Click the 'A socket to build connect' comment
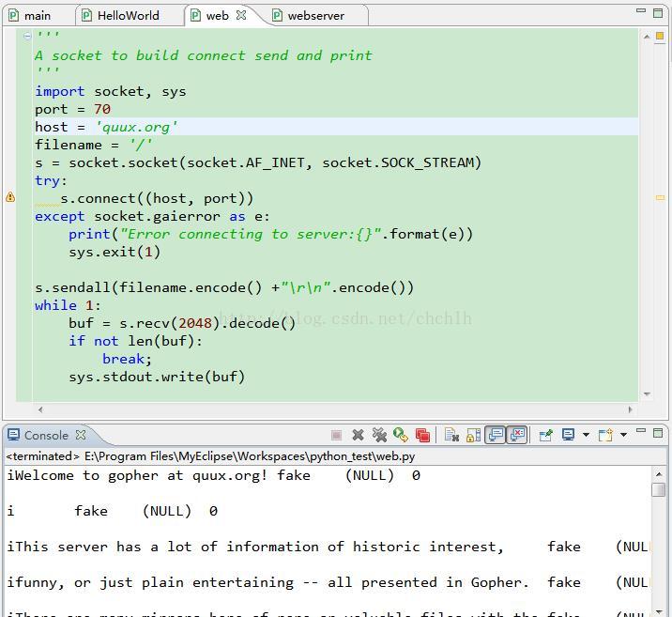The image size is (672, 617). [204, 55]
